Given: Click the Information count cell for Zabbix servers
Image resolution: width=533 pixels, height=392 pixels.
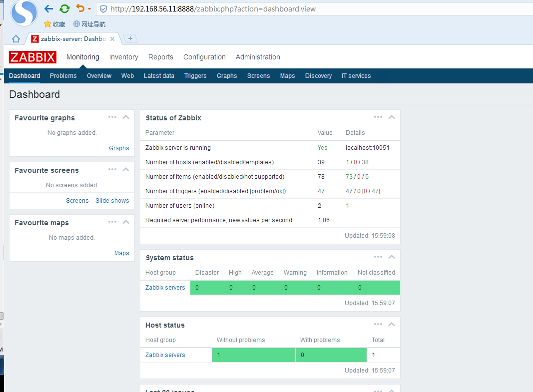Looking at the screenshot, I should tap(333, 287).
